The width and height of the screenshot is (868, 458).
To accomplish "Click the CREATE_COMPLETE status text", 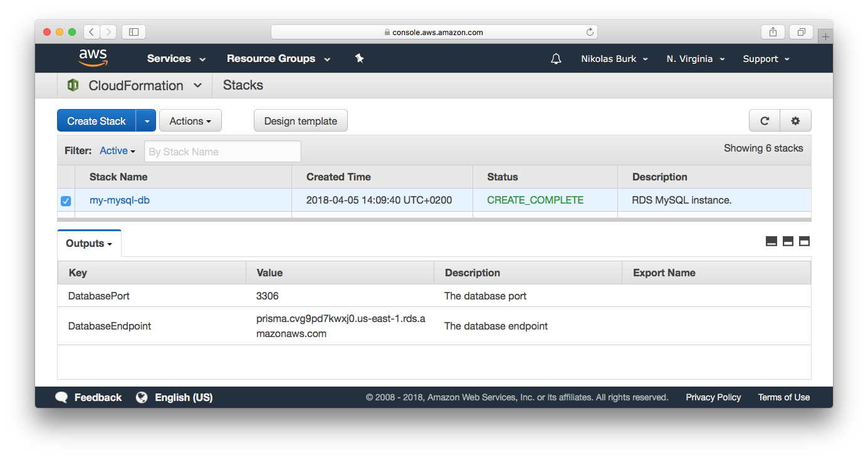I will (x=535, y=200).
